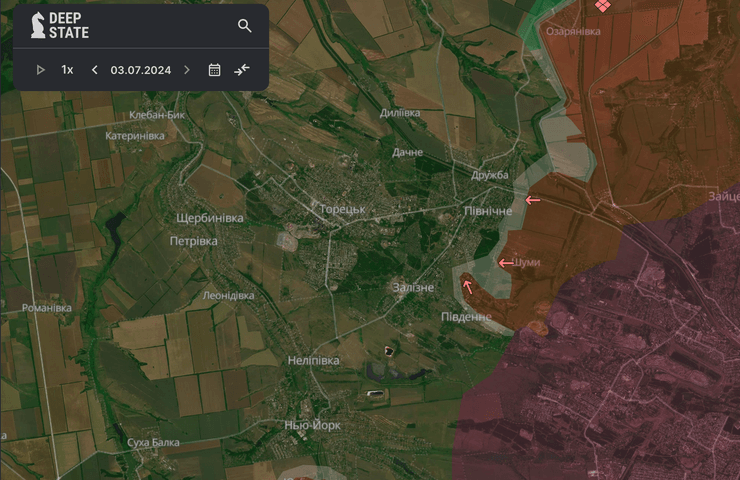Click the Щербинівка village label
The height and width of the screenshot is (480, 740).
pos(209,218)
